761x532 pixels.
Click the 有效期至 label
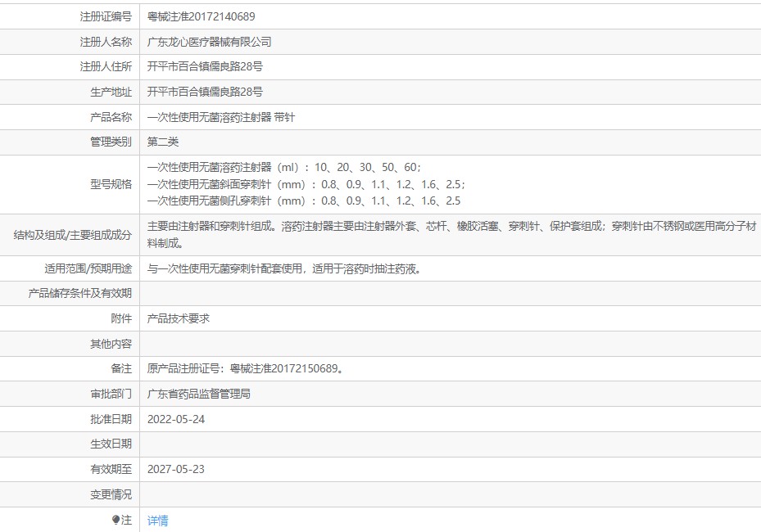tap(111, 469)
